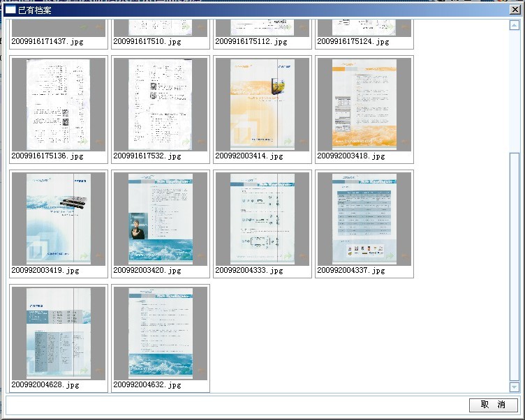Click the file name 200992003414.jpg
Viewport: 525px width, 420px height.
(249, 156)
